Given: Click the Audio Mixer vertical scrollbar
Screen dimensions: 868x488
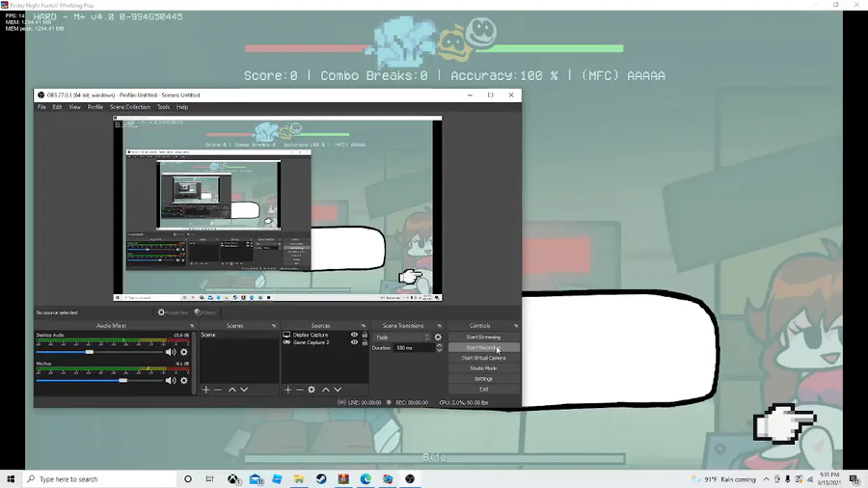Looking at the screenshot, I should (x=193, y=363).
